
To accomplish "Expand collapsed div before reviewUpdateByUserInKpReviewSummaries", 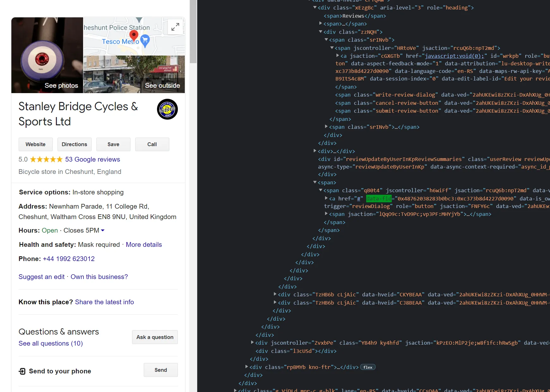I will (315, 151).
